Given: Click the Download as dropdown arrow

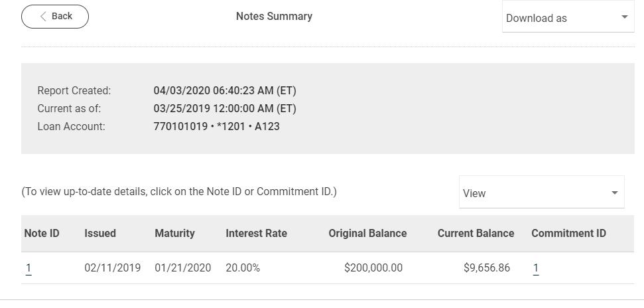Looking at the screenshot, I should point(624,17).
